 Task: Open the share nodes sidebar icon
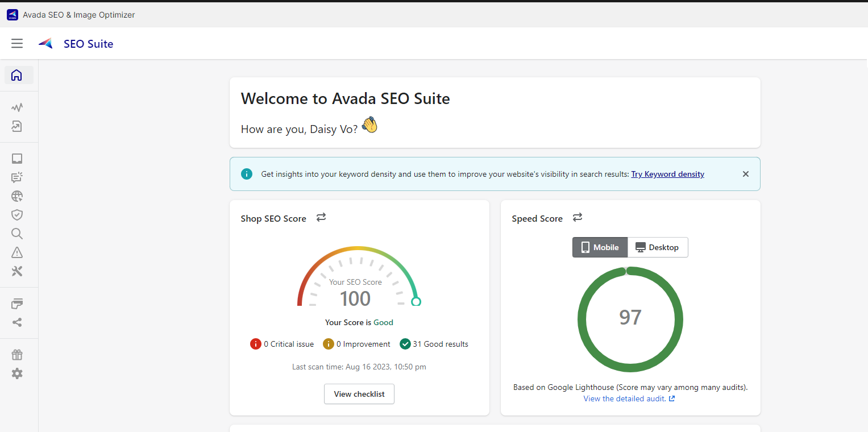[x=17, y=322]
